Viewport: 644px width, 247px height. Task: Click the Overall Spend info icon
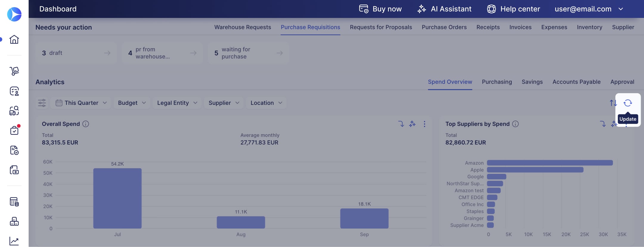[86, 124]
